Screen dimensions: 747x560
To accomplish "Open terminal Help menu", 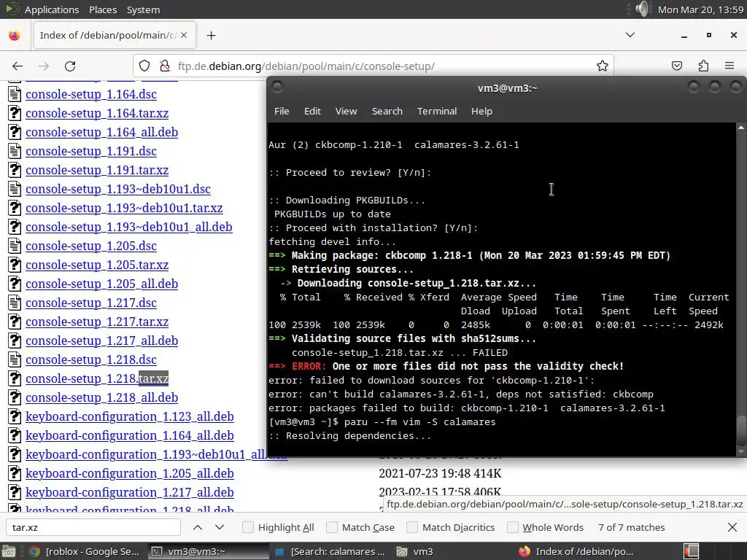I will 481,111.
